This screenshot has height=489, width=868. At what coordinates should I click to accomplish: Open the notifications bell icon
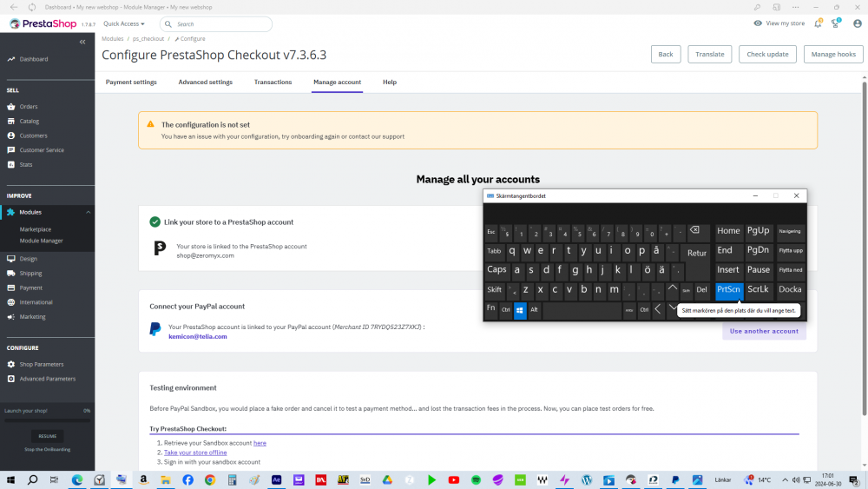(x=818, y=23)
